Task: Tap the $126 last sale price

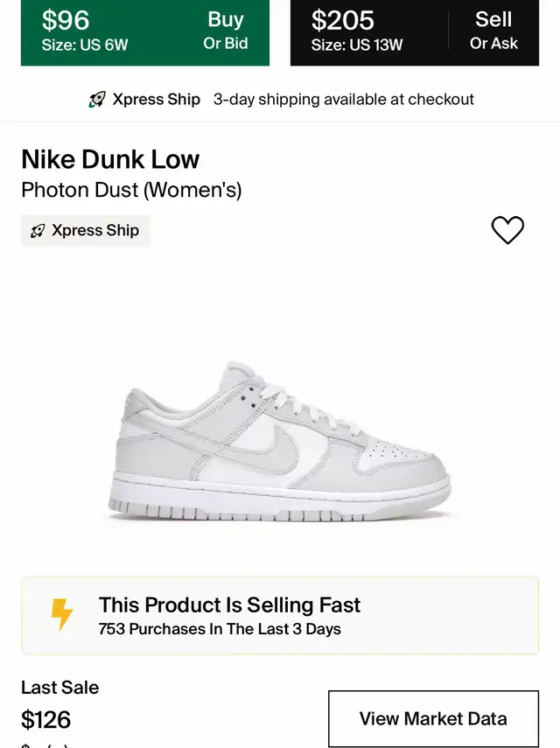Action: 46,720
